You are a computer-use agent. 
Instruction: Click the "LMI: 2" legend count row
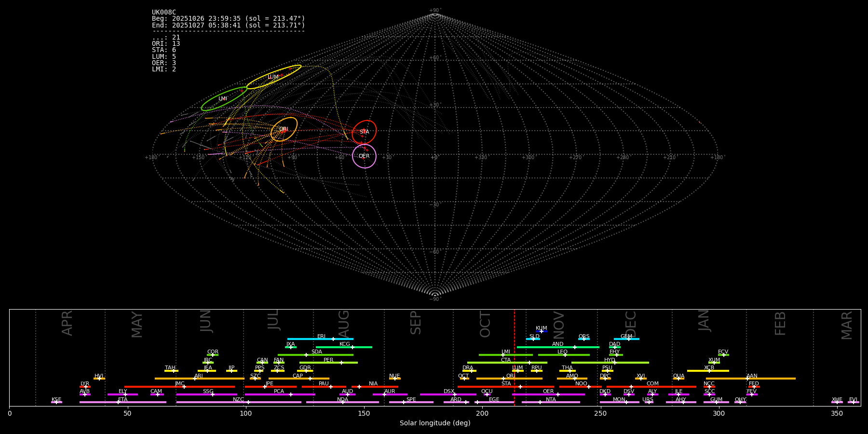pos(164,69)
